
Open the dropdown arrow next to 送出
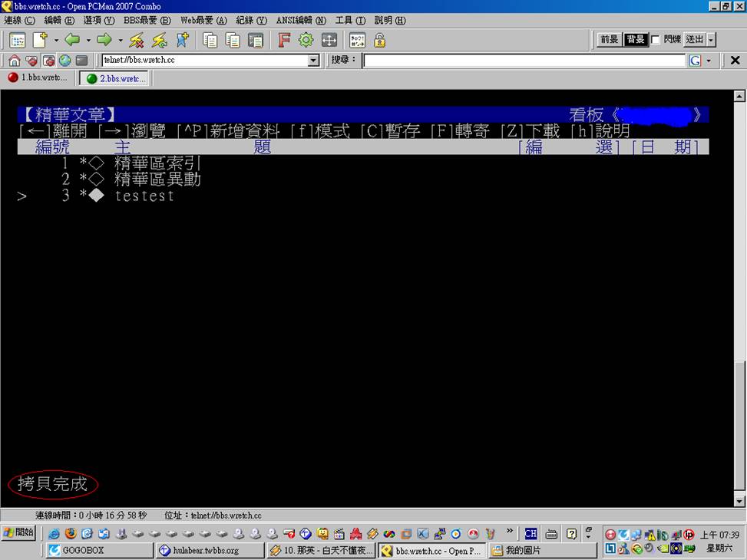point(711,40)
